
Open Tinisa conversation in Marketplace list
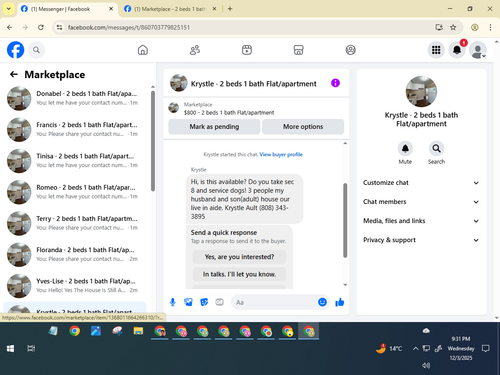point(75,161)
